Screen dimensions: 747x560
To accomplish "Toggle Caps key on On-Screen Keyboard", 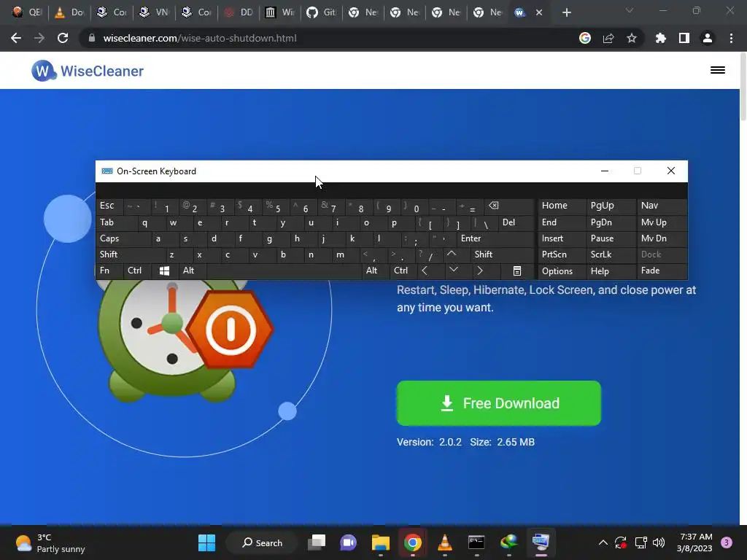I will pyautogui.click(x=124, y=238).
